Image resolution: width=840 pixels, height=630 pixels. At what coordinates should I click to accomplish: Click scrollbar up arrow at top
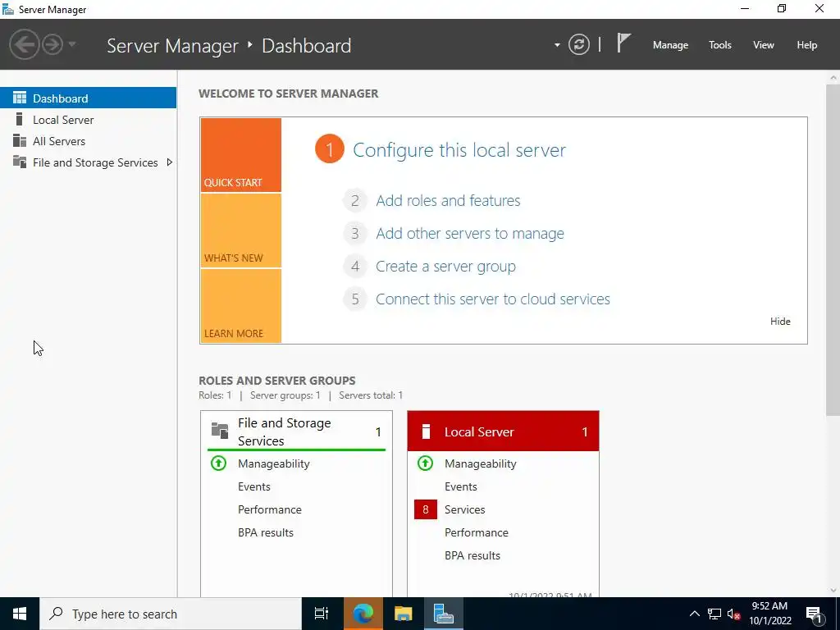click(833, 78)
